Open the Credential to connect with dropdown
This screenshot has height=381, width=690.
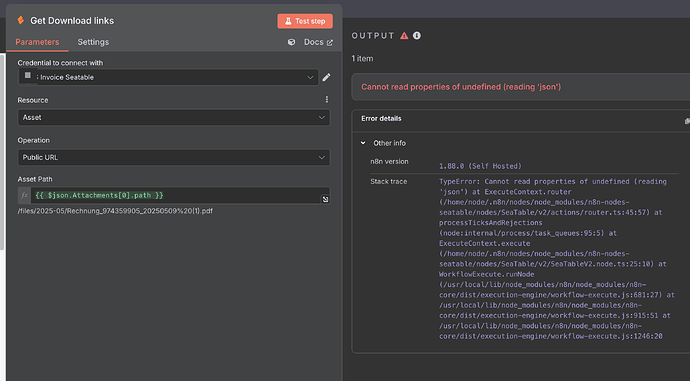pos(168,77)
